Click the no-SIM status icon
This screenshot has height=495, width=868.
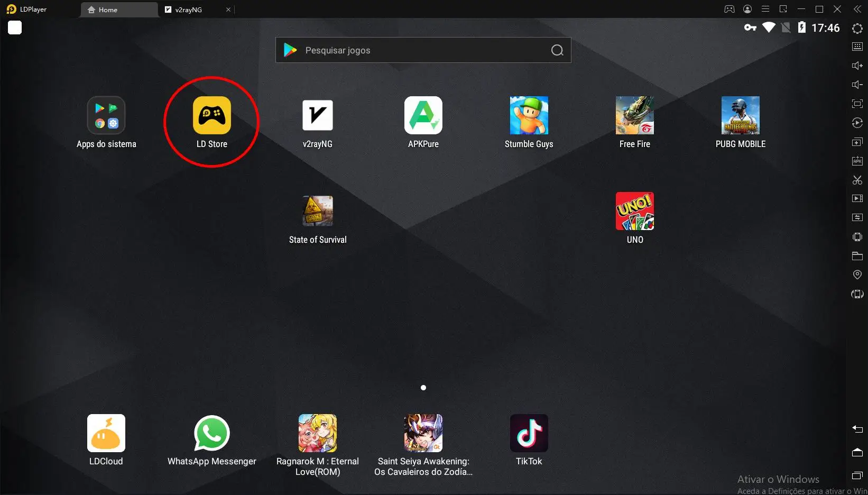click(786, 27)
